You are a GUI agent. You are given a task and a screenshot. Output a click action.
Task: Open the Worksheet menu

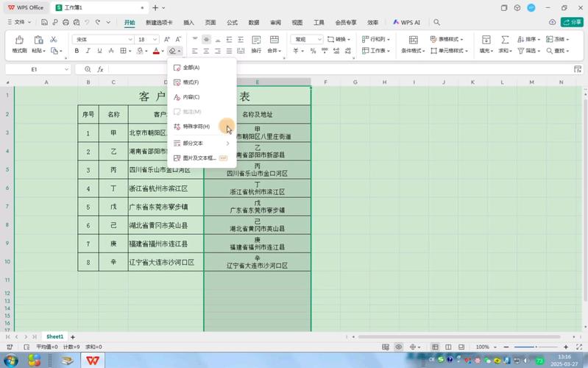click(376, 50)
